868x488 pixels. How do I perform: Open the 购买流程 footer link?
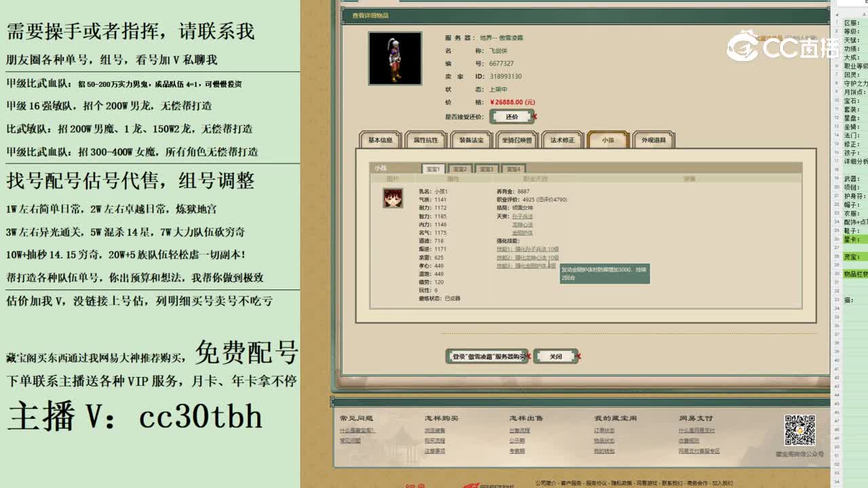435,441
